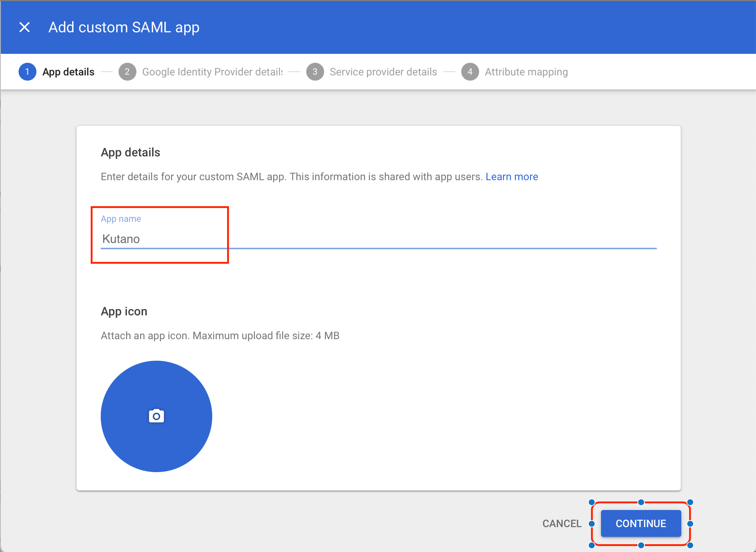Click the Add custom SAML app title
This screenshot has height=552, width=756.
click(x=124, y=27)
